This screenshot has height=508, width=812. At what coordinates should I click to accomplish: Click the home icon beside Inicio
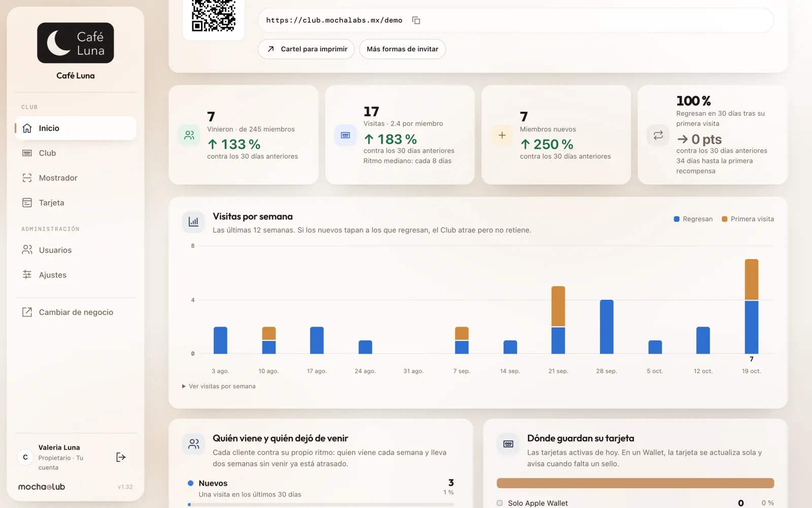[x=27, y=128]
